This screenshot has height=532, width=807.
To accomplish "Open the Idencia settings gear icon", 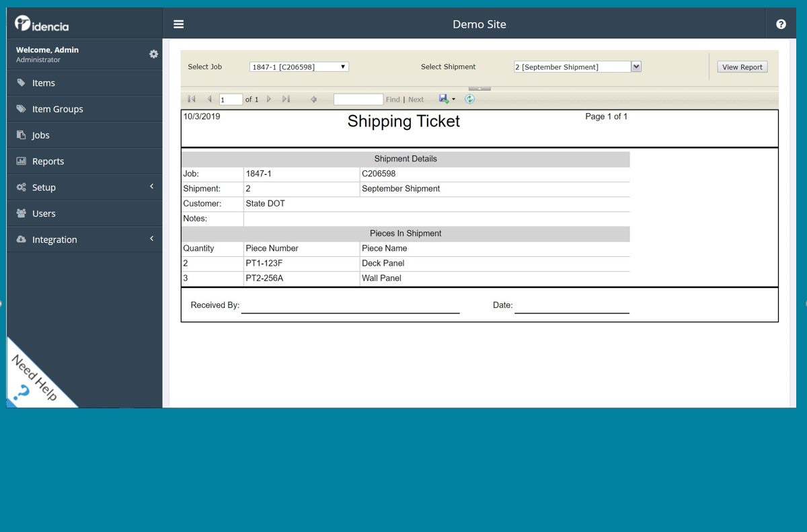I will (x=154, y=54).
